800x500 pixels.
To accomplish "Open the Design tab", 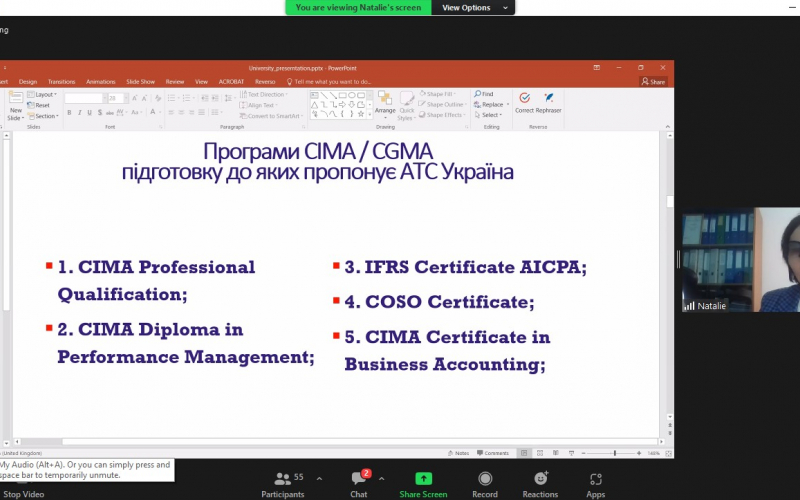I will point(28,82).
